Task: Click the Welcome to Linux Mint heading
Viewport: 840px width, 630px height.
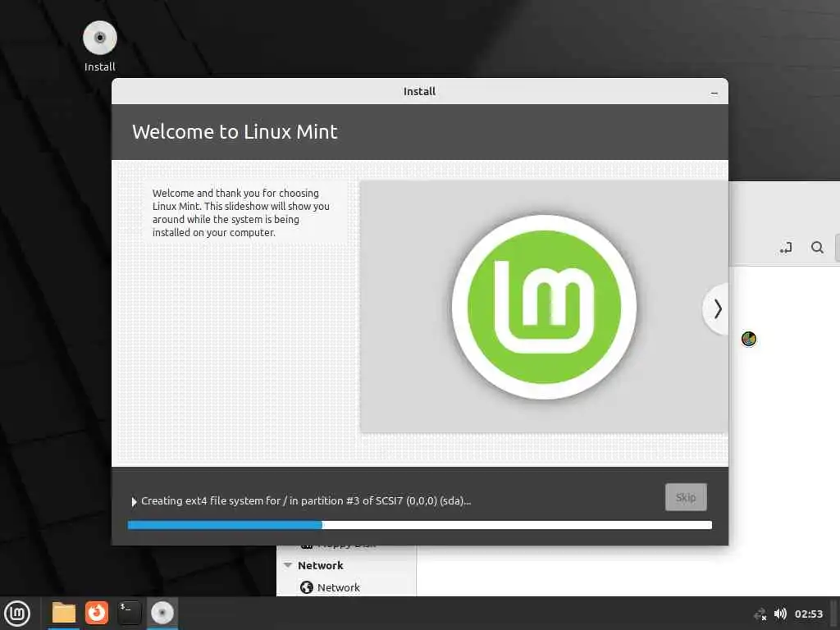Action: [235, 132]
